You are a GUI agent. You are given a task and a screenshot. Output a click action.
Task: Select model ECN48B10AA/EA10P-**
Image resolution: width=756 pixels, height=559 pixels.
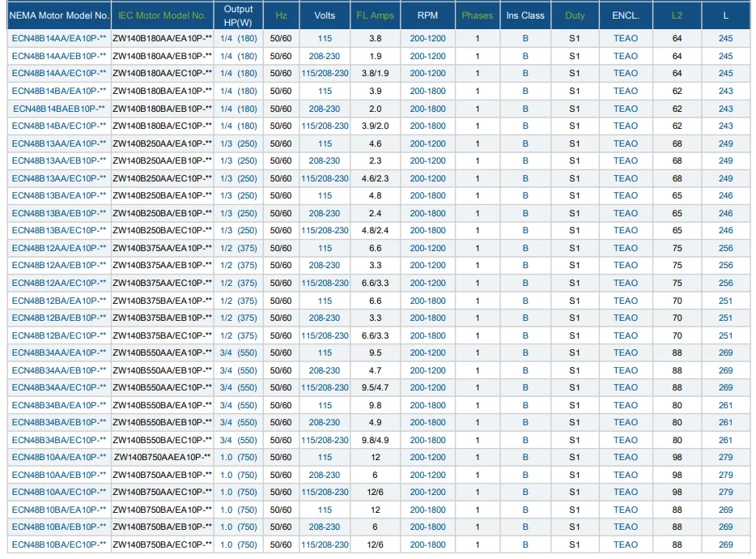point(59,457)
